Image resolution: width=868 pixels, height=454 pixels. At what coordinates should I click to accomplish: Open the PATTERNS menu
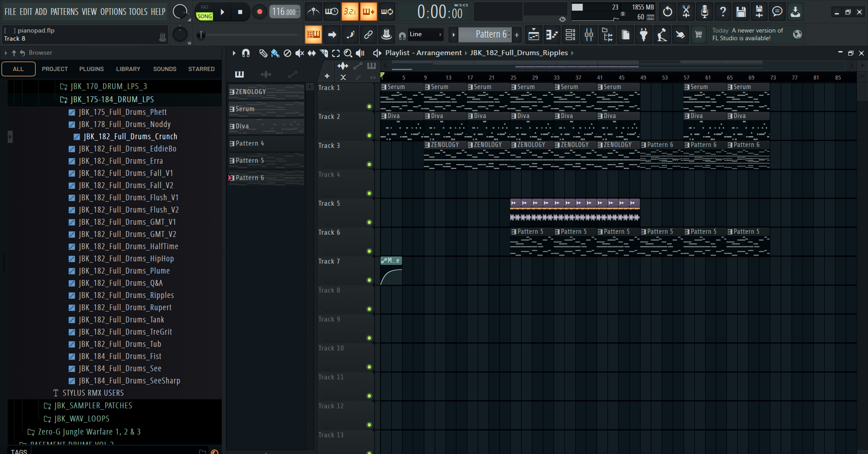pos(64,12)
